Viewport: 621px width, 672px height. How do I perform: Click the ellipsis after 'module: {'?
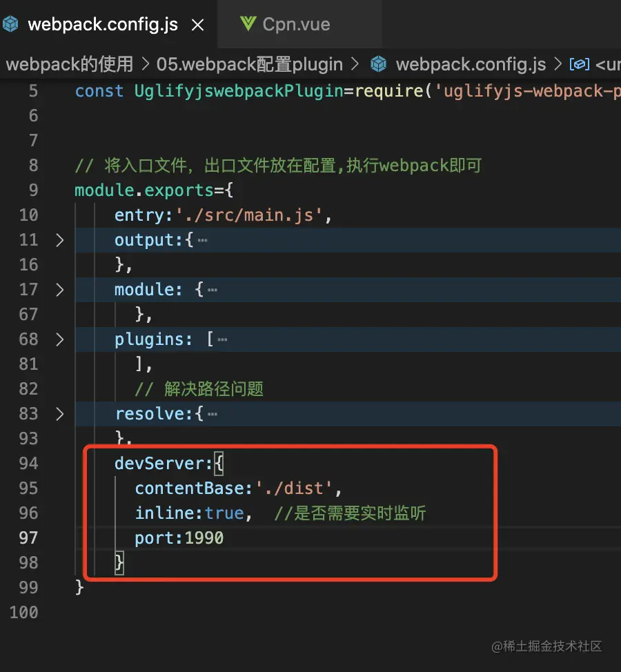click(212, 290)
